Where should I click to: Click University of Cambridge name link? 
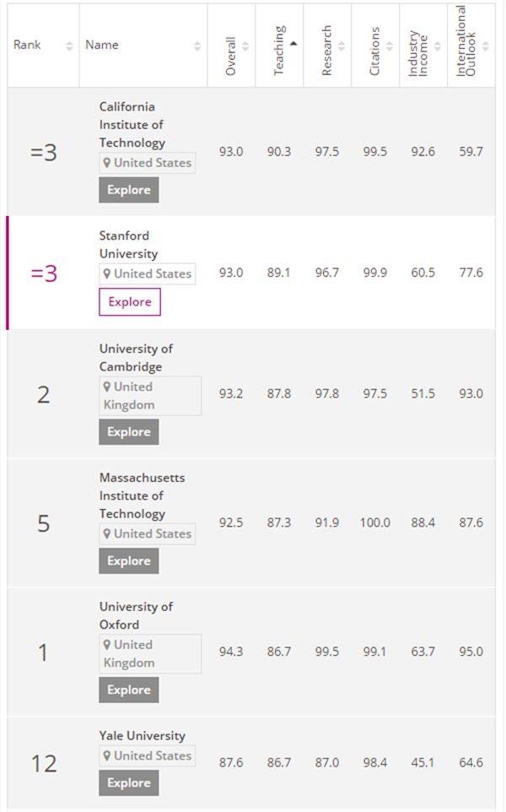[x=136, y=358]
